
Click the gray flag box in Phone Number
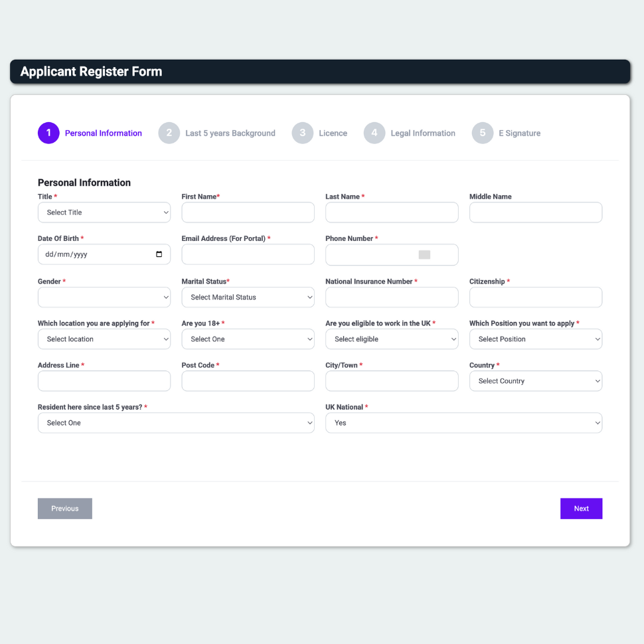coord(424,255)
